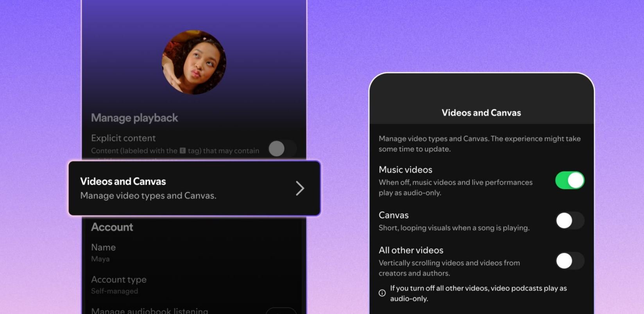Click 'The experience might take some time' text
Screen dimensions: 644x314
(479, 144)
